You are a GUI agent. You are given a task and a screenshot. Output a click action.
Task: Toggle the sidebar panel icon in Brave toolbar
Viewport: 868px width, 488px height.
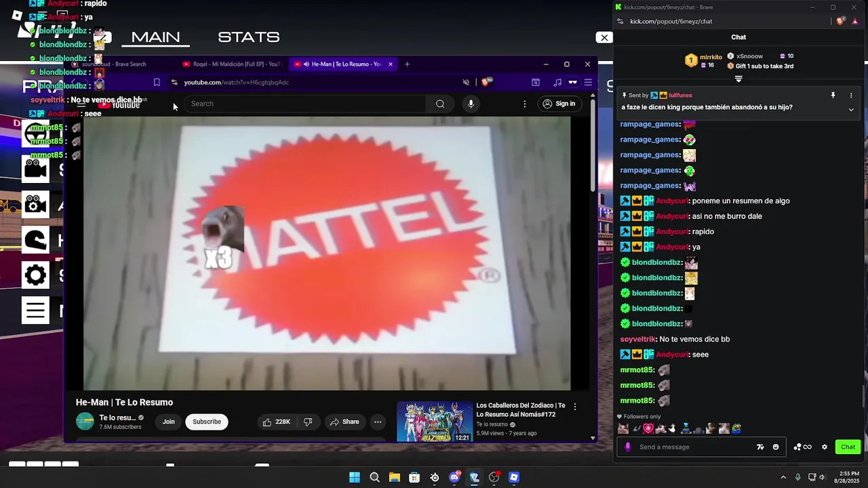tap(536, 82)
